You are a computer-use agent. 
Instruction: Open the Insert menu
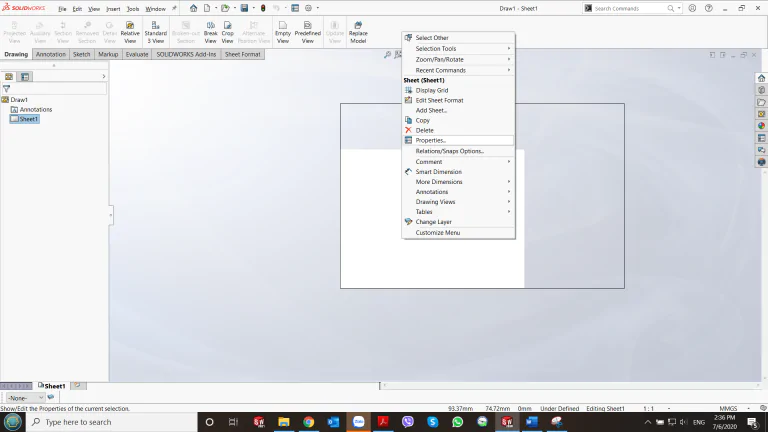[113, 9]
